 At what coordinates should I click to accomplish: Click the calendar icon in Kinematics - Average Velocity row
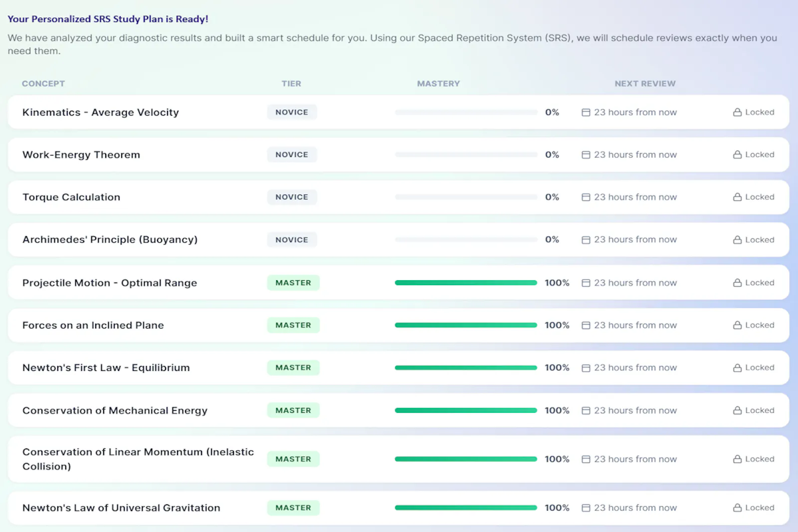pyautogui.click(x=586, y=112)
